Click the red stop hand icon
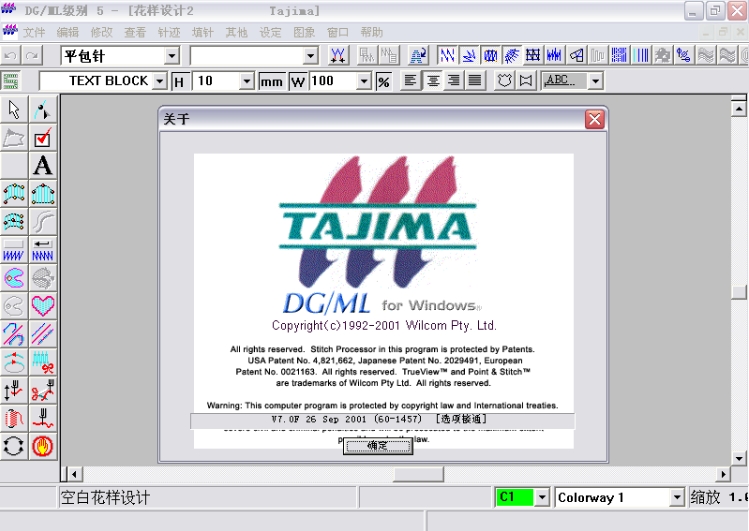Image resolution: width=749 pixels, height=531 pixels. point(43,446)
